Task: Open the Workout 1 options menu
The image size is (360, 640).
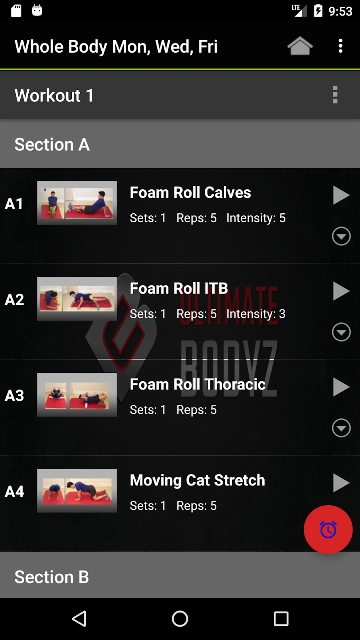Action: pos(335,95)
